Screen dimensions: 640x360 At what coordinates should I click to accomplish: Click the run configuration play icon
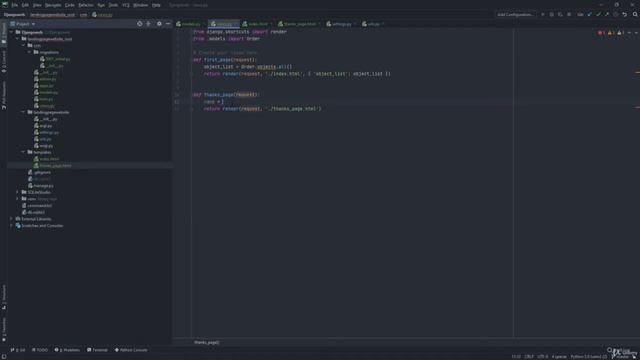click(x=542, y=15)
